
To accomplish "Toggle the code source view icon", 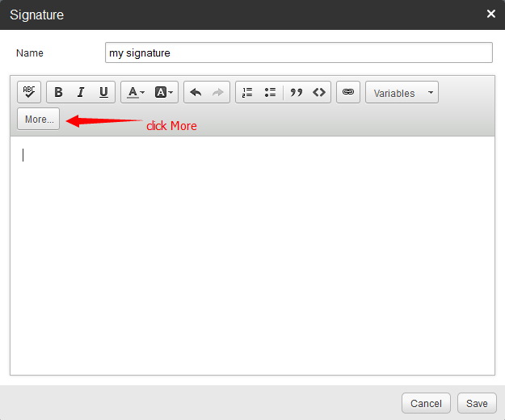I will click(319, 92).
